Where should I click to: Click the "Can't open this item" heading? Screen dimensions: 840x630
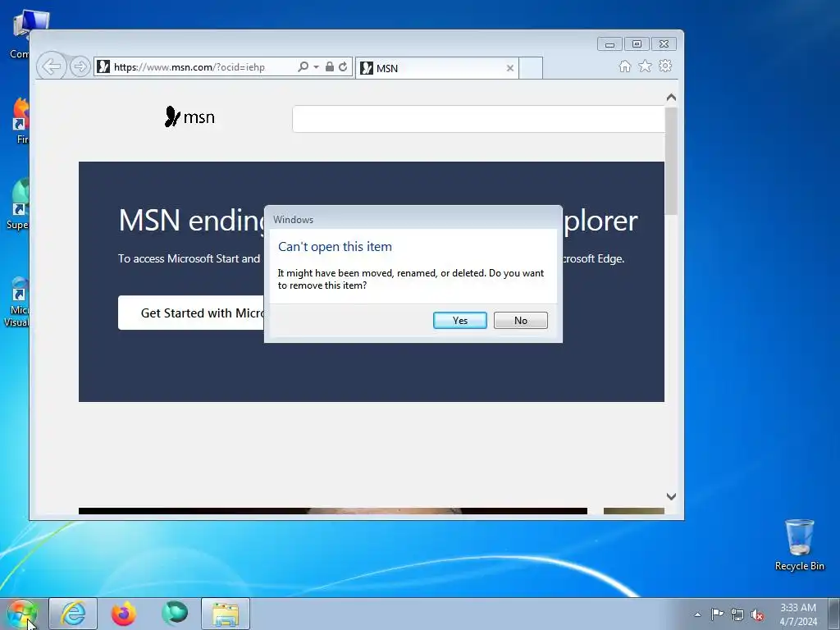tap(335, 246)
